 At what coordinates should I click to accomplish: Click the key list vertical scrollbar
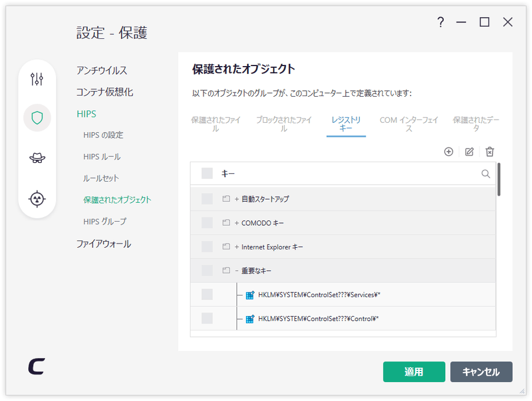coord(499,179)
